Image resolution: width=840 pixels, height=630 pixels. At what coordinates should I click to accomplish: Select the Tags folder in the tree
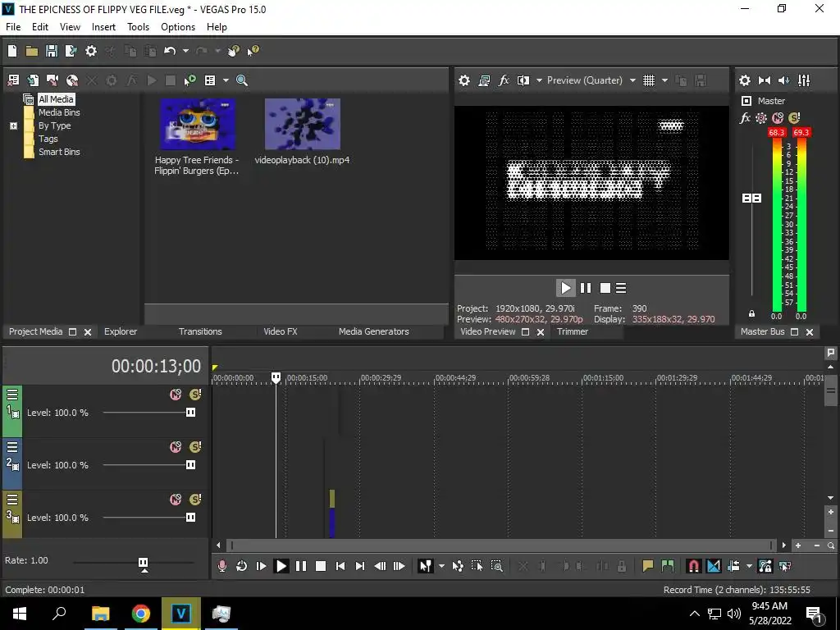click(48, 139)
